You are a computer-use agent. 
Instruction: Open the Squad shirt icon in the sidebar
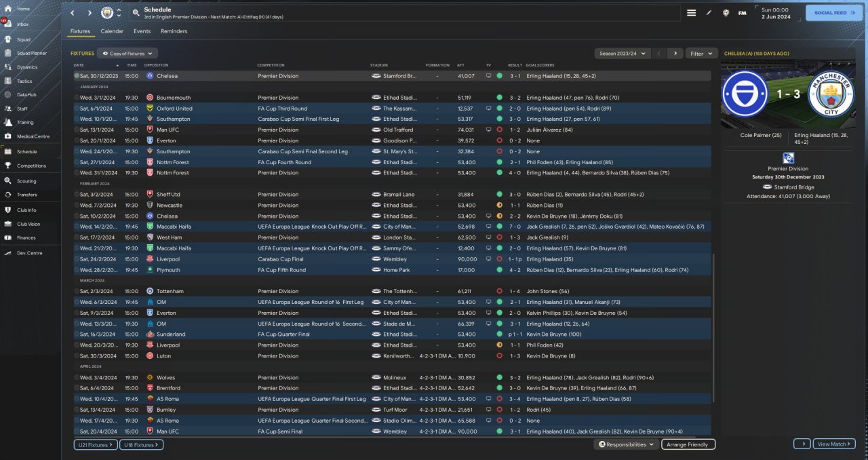7,39
